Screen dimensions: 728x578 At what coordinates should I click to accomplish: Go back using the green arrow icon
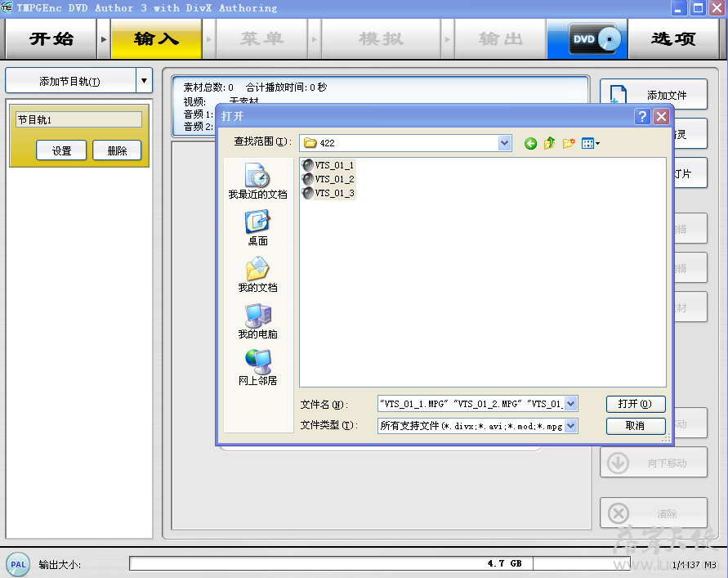pyautogui.click(x=530, y=144)
